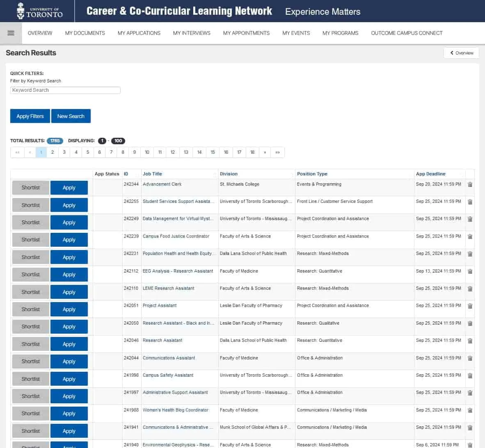Sort results by the App Deadline column
This screenshot has width=485, height=448.
click(430, 174)
